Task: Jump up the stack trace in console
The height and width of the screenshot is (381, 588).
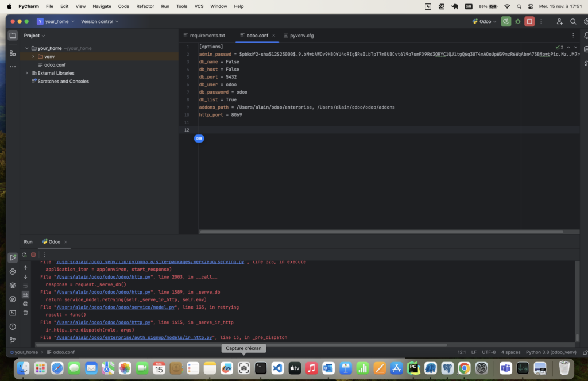Action: pos(25,268)
